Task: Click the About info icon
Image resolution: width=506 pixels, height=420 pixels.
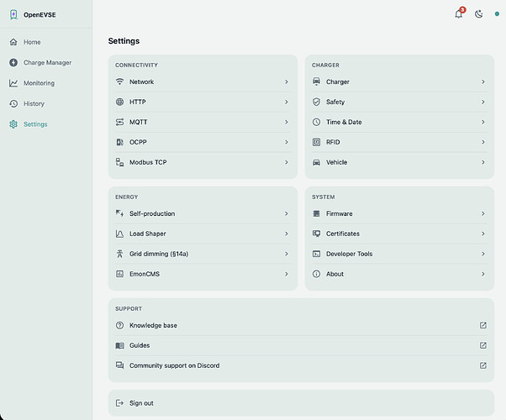Action: [317, 274]
